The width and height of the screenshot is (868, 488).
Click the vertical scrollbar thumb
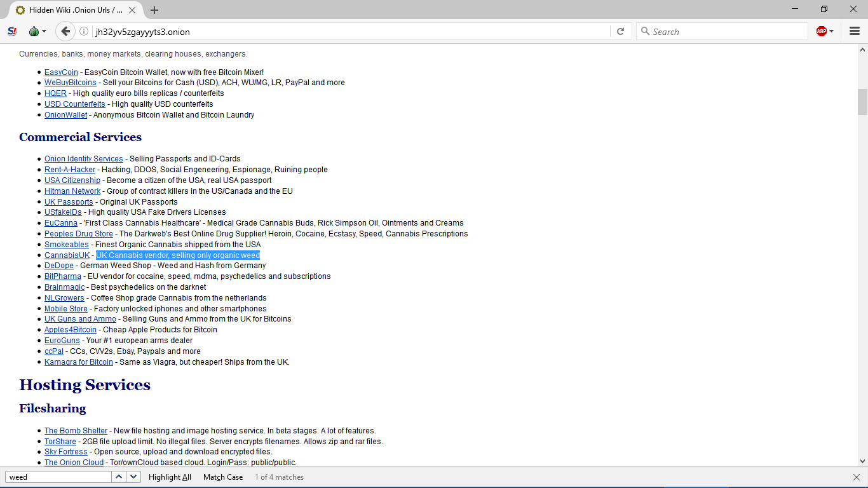click(862, 102)
